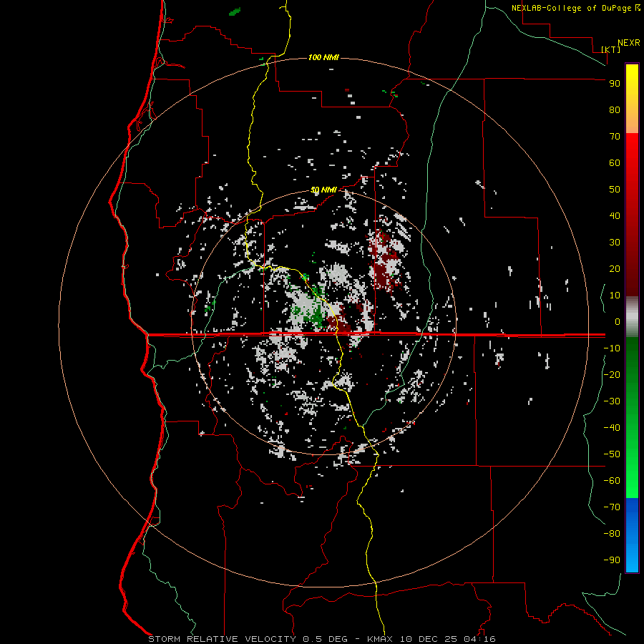Click the 80 value on the velocity scale
This screenshot has width=644, height=644.
click(615, 109)
